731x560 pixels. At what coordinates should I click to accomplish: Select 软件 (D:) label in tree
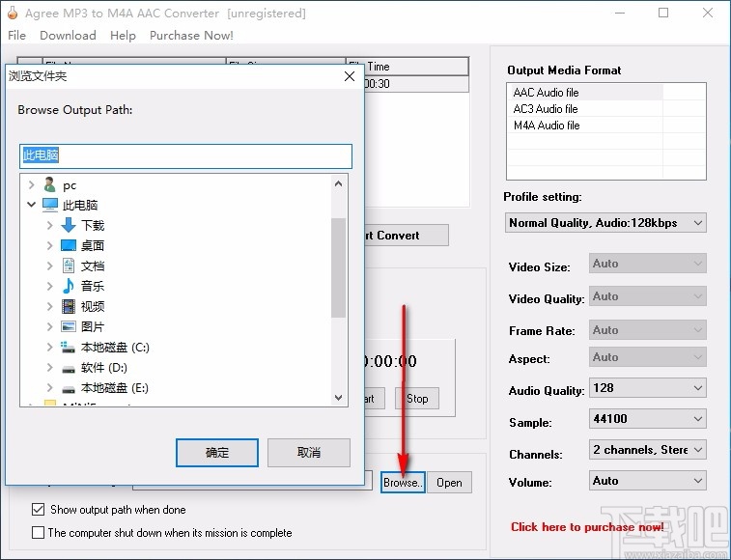click(104, 368)
